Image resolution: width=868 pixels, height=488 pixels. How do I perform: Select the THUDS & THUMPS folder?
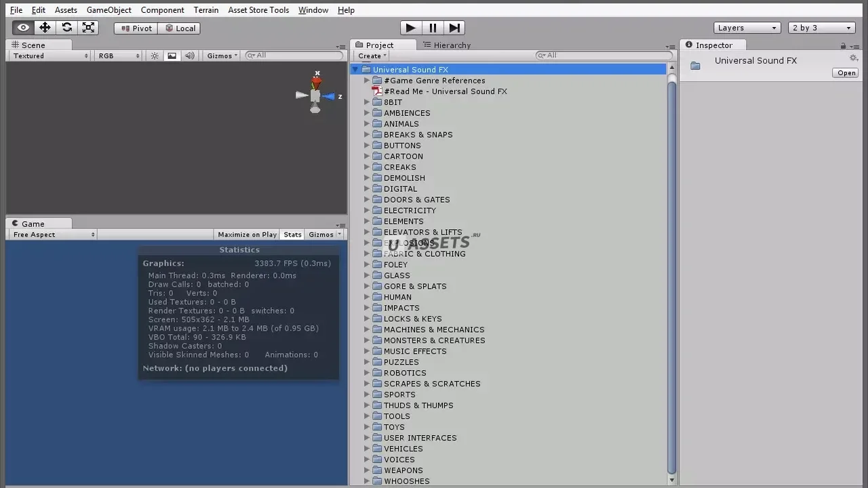click(x=418, y=405)
